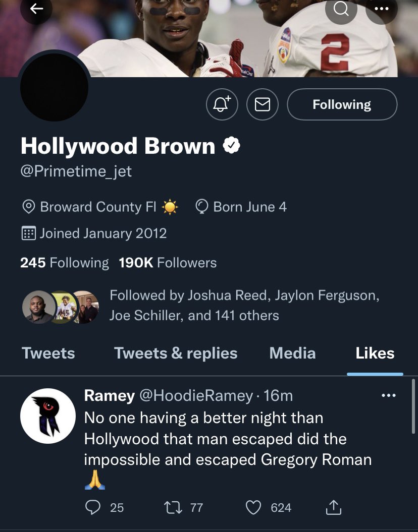Toggle the Following button
Screen dimensions: 418x532
[x=342, y=104]
